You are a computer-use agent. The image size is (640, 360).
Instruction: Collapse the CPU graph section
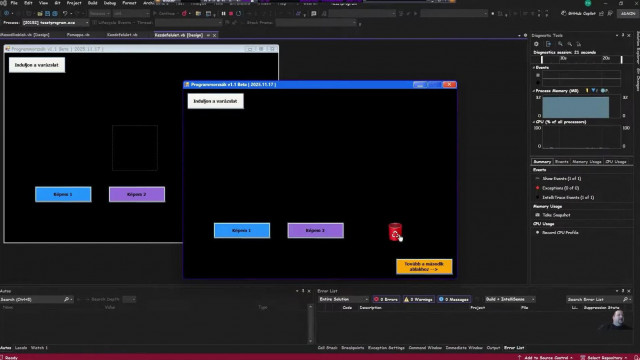point(534,122)
